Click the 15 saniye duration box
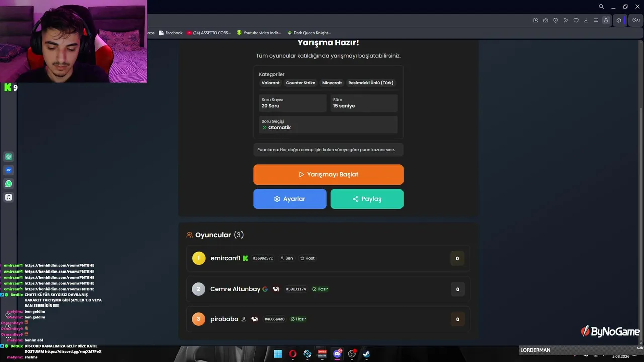 (364, 103)
